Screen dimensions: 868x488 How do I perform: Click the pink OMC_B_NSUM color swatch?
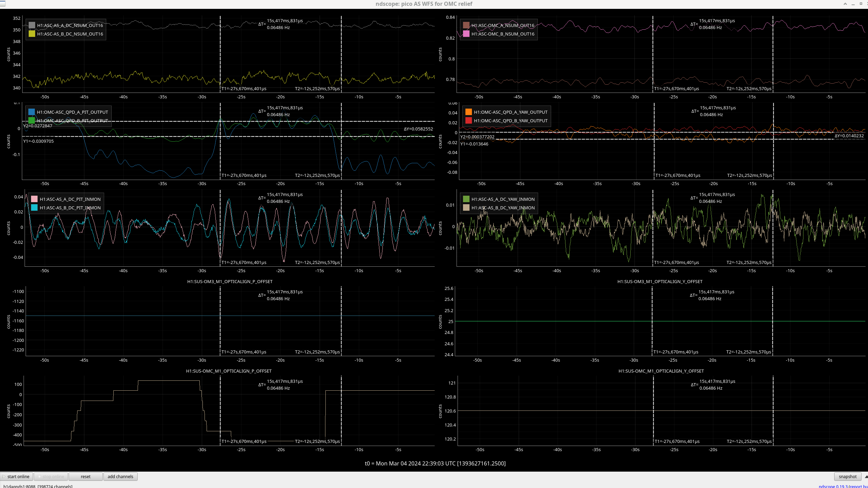tap(466, 34)
